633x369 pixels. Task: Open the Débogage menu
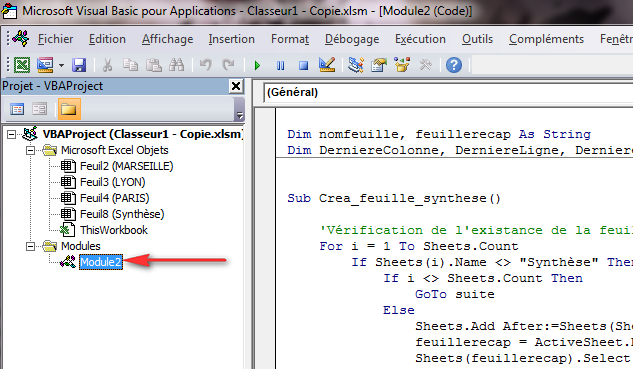pos(352,39)
